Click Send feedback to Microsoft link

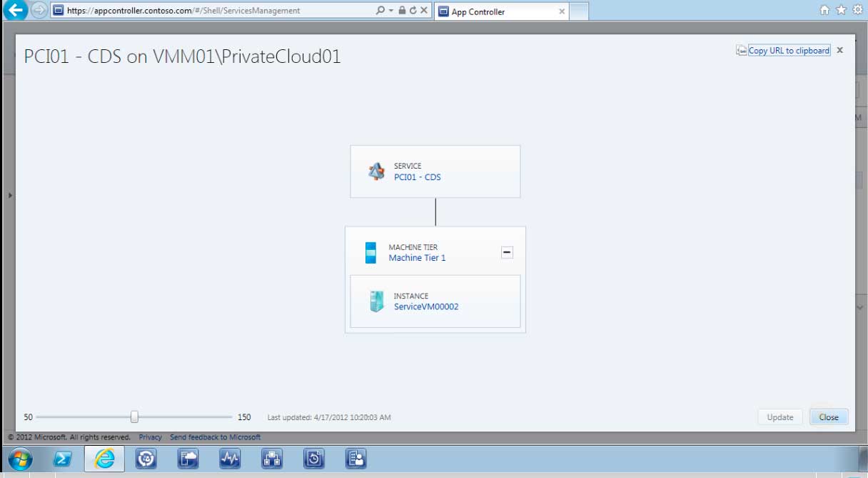coord(215,437)
